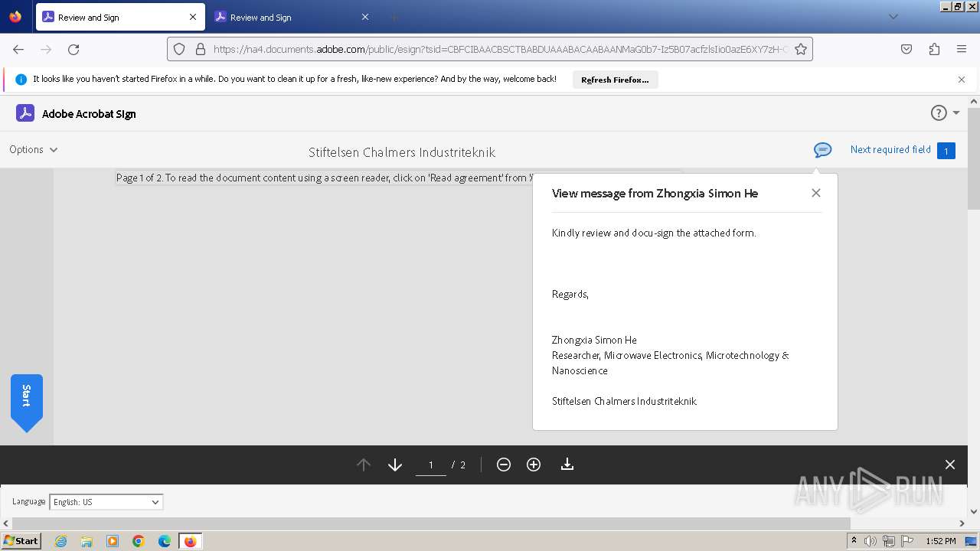The height and width of the screenshot is (551, 980).
Task: Open File Explorer from taskbar
Action: [x=87, y=541]
